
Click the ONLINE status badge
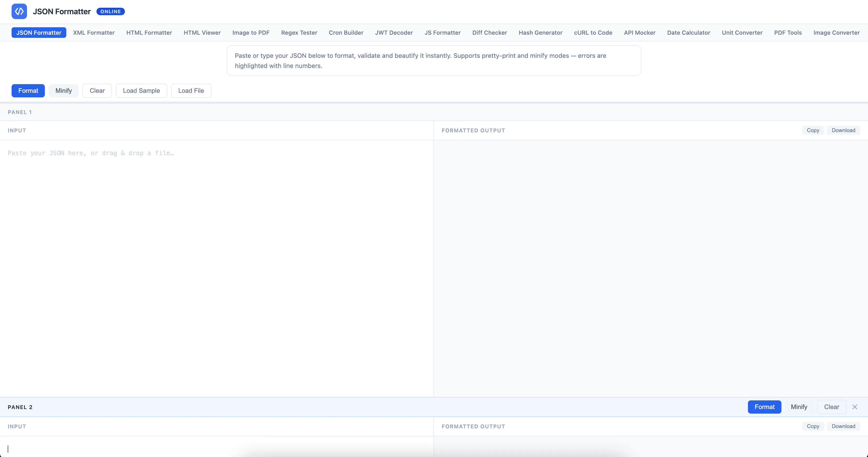110,12
